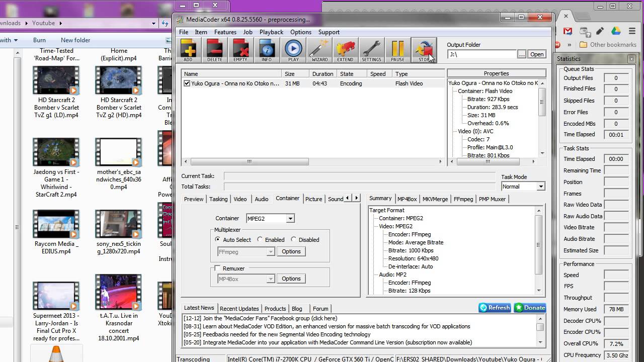Open the FFmpeg multiplexer dropdown
The height and width of the screenshot is (362, 644).
point(271,252)
